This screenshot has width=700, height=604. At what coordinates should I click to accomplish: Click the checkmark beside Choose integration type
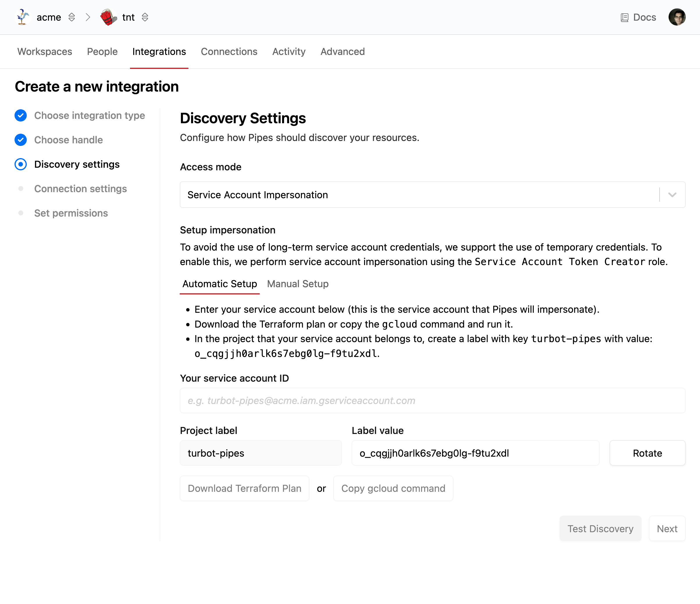tap(21, 115)
